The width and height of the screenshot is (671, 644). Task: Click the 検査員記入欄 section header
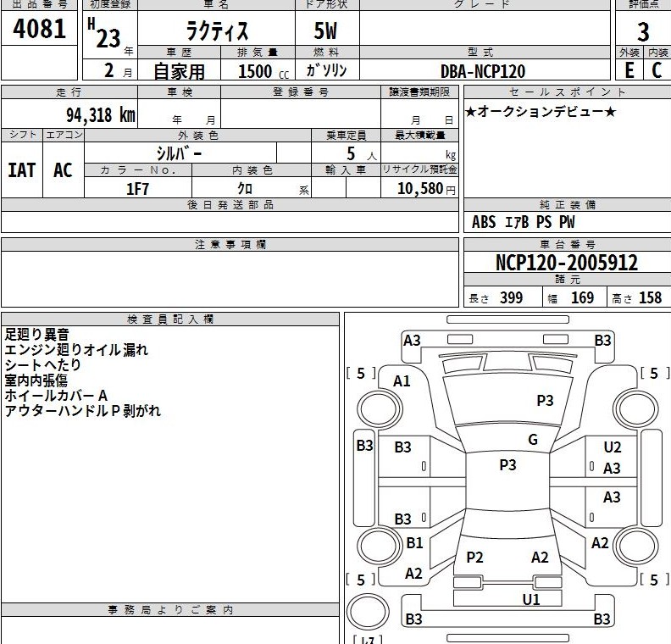170,319
